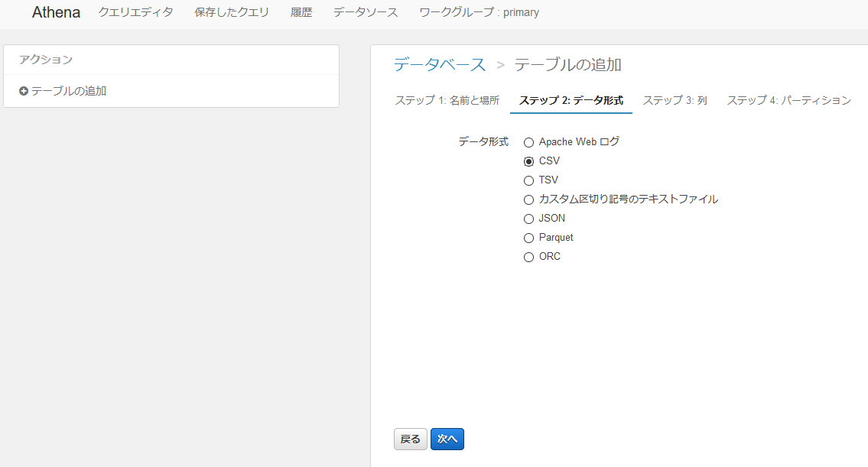Open the 履歴 page
The width and height of the screenshot is (868, 467).
click(x=301, y=12)
